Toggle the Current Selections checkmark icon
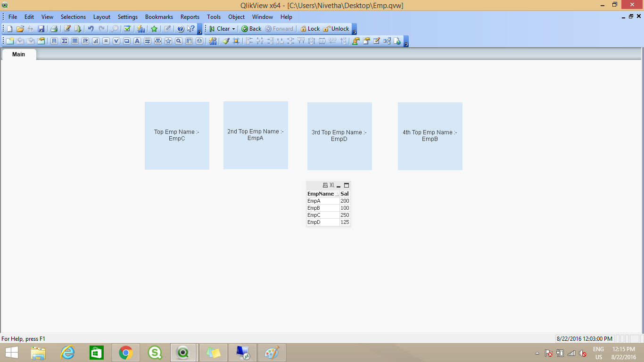Screen dimensions: 644x362 click(x=127, y=29)
